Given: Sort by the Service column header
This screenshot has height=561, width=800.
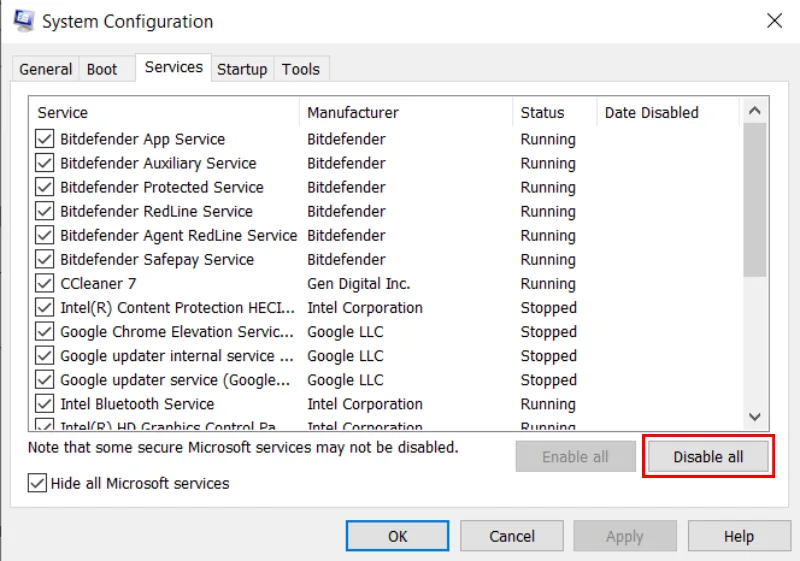Looking at the screenshot, I should 164,112.
